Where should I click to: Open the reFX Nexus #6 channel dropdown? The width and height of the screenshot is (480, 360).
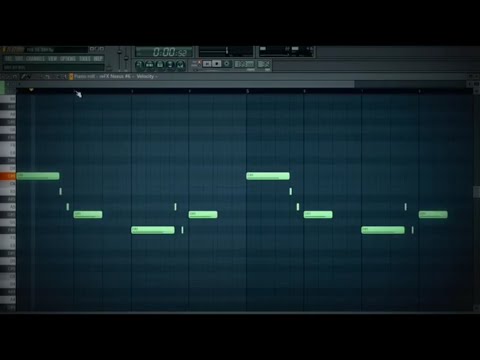point(117,76)
